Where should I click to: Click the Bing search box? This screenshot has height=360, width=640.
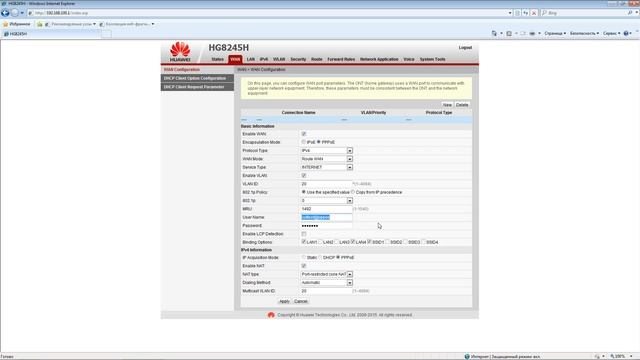coord(584,13)
